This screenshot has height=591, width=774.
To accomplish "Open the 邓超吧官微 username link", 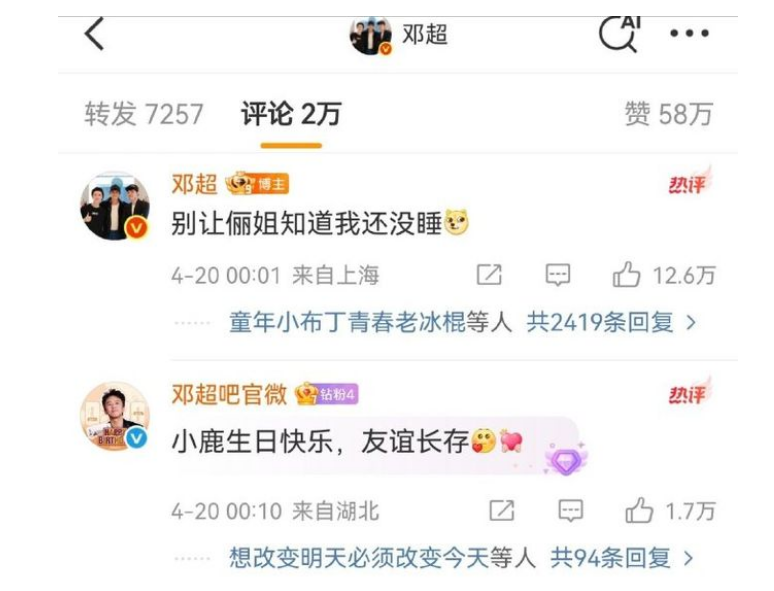I will point(229,394).
